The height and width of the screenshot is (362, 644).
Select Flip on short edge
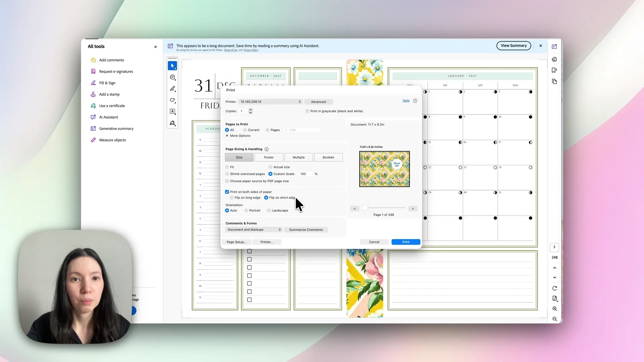click(x=266, y=198)
